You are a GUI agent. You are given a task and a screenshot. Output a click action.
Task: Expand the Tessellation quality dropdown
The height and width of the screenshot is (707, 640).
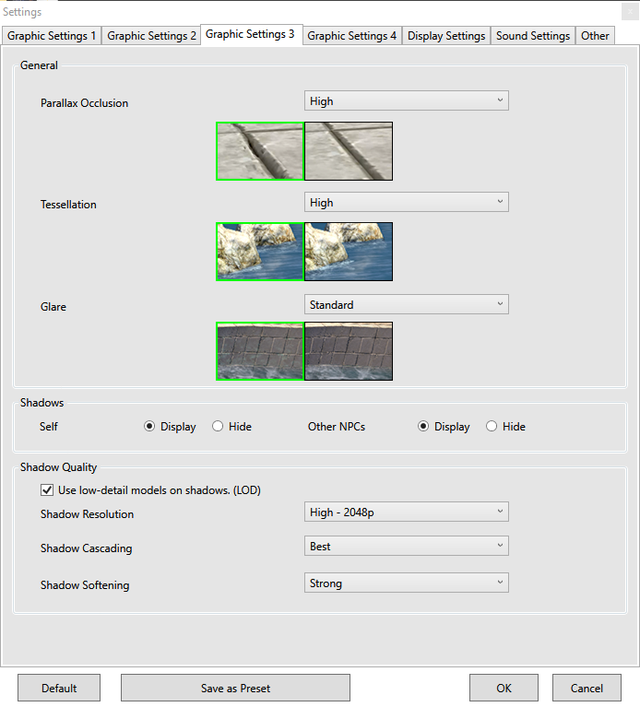pyautogui.click(x=406, y=202)
